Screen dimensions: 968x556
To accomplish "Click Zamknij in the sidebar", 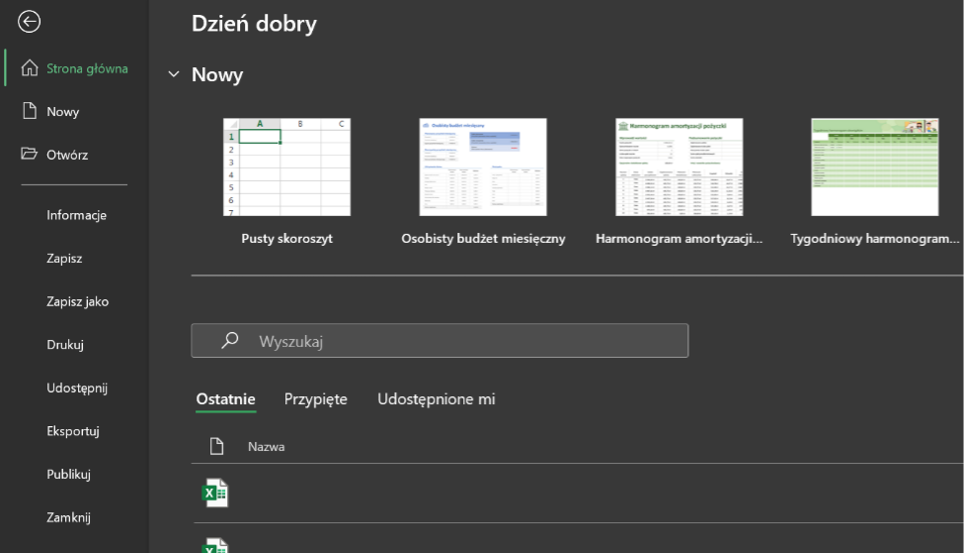I will click(x=69, y=518).
